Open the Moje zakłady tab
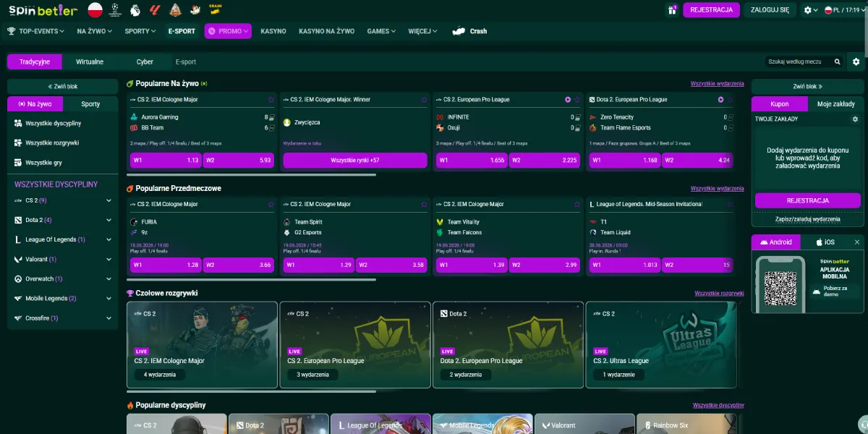 click(835, 104)
